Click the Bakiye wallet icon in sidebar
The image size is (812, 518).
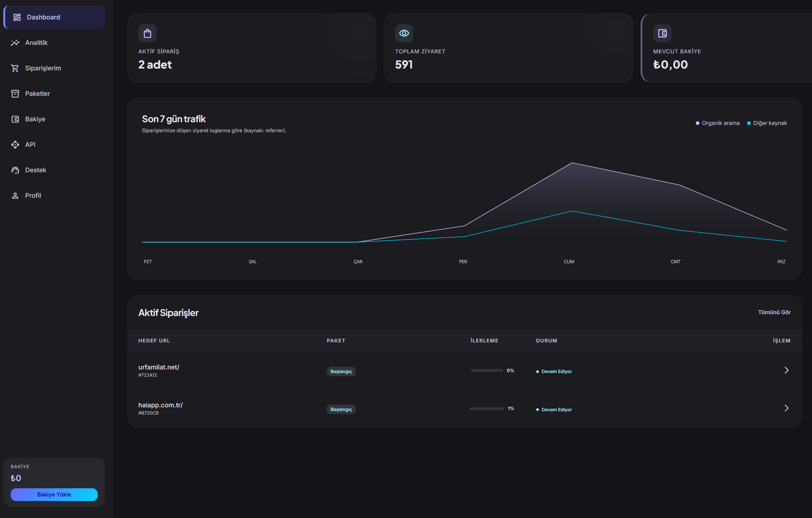click(15, 119)
